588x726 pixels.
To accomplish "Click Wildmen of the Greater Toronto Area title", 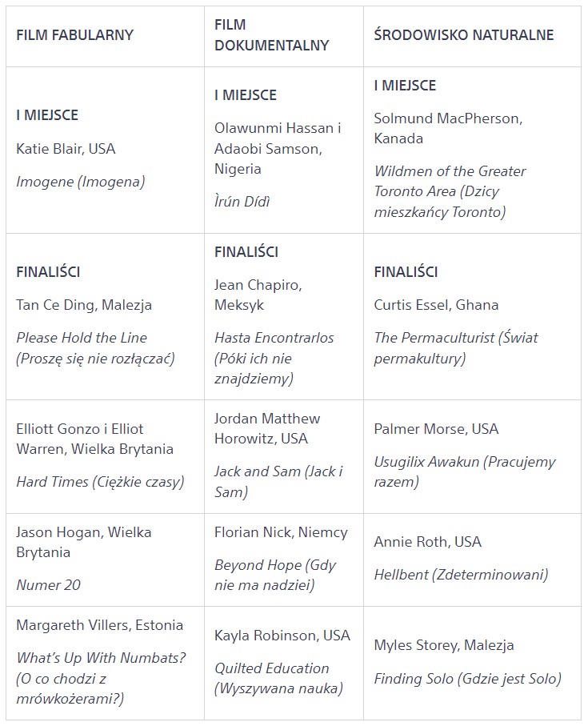I will [450, 191].
